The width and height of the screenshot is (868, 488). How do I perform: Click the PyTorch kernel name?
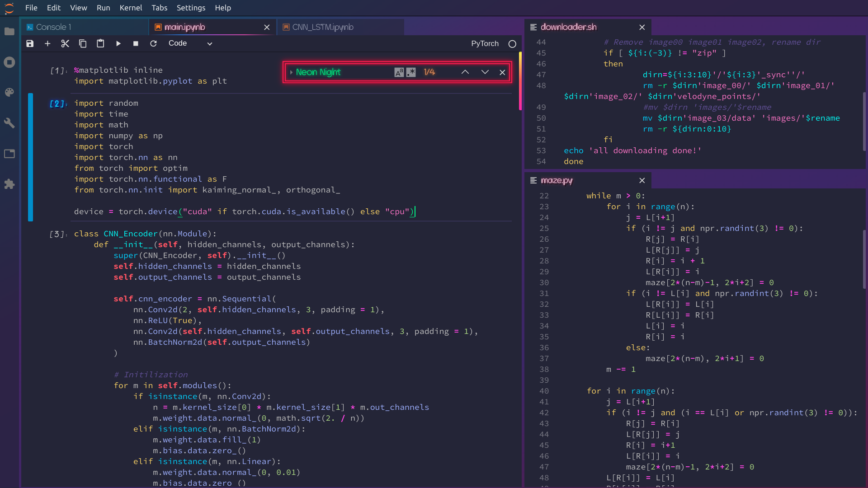485,43
